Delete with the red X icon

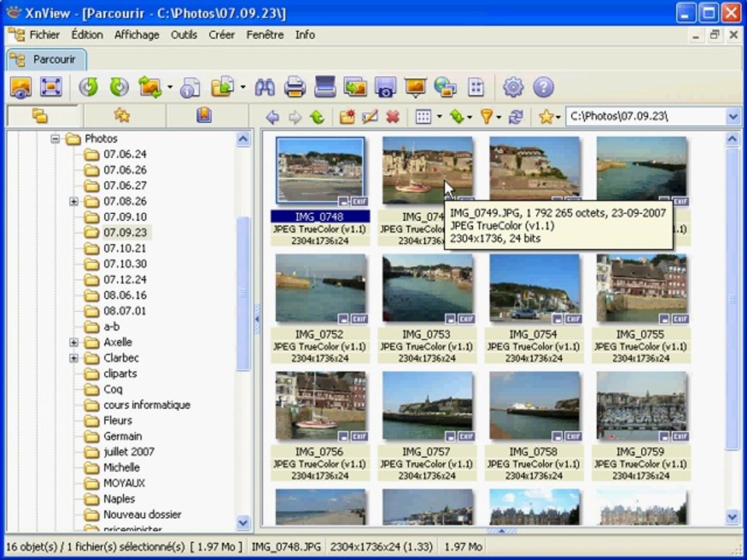(392, 117)
